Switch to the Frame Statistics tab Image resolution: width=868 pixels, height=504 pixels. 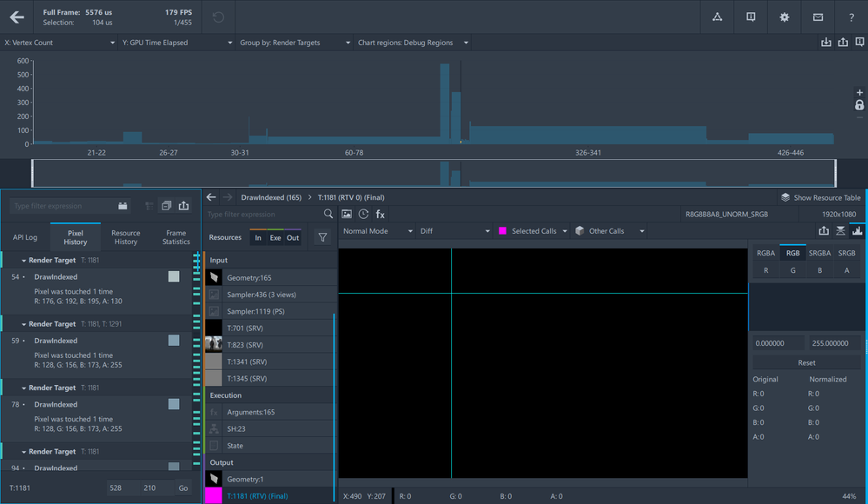point(176,237)
